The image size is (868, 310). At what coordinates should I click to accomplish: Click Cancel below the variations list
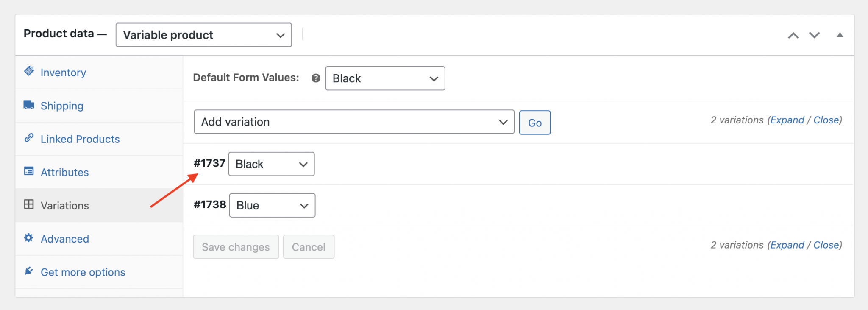(309, 246)
